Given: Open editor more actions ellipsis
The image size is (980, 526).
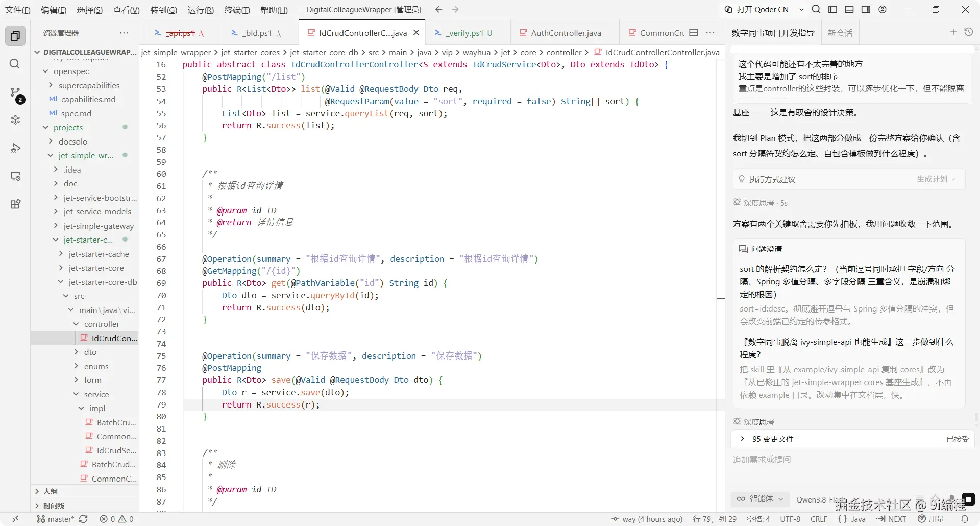Looking at the screenshot, I should click(710, 32).
